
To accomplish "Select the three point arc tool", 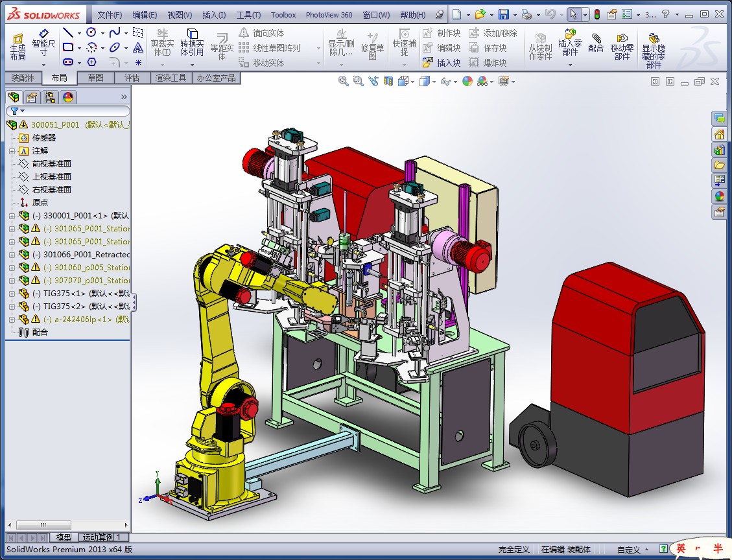I will pyautogui.click(x=91, y=47).
